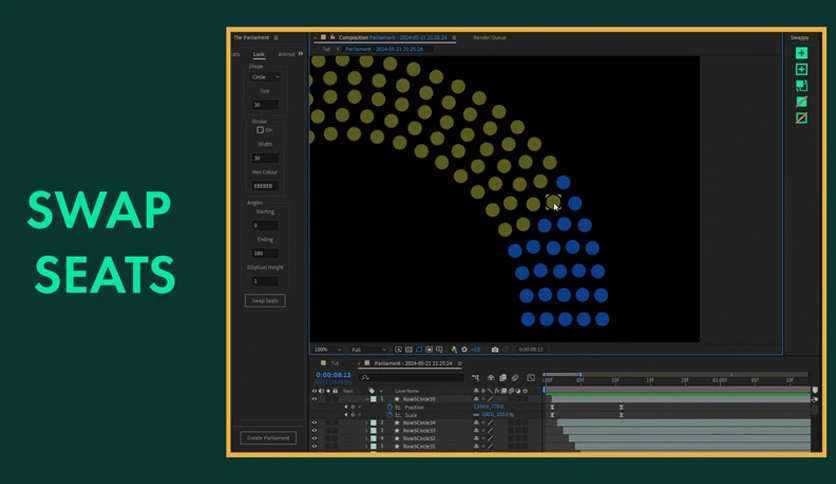Click the second Position keyframe in timeline
Viewport: 836px width, 484px height.
621,407
